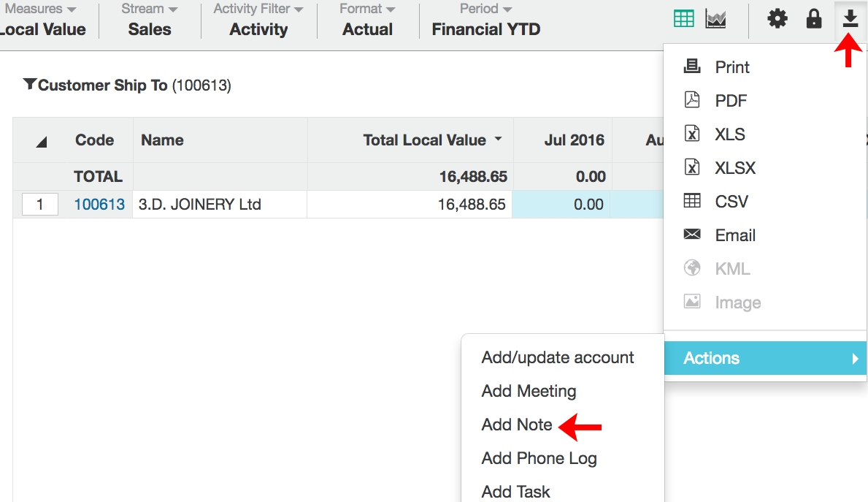The image size is (868, 502).
Task: Click the padlock lock icon
Action: pyautogui.click(x=814, y=20)
